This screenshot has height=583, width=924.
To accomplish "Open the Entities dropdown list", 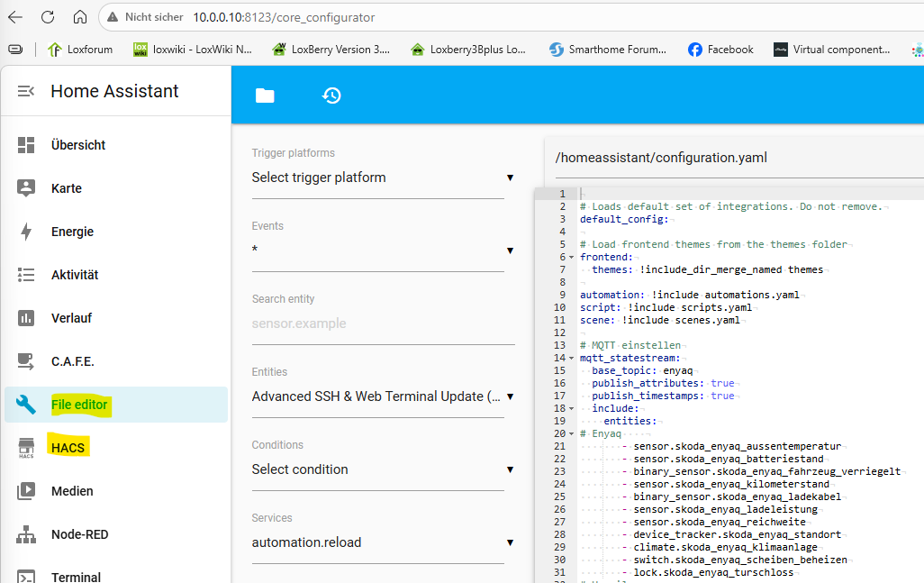I will point(510,396).
